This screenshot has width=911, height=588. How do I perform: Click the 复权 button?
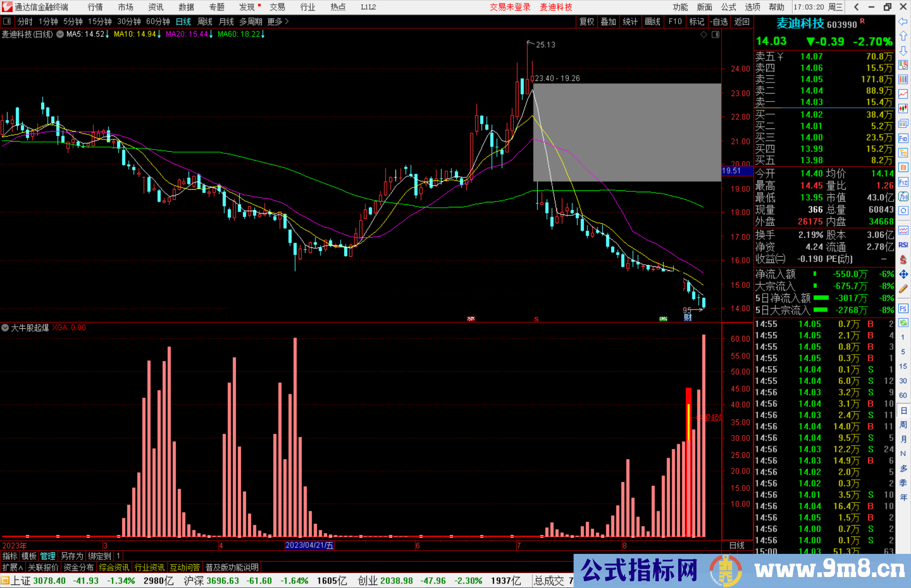click(586, 21)
